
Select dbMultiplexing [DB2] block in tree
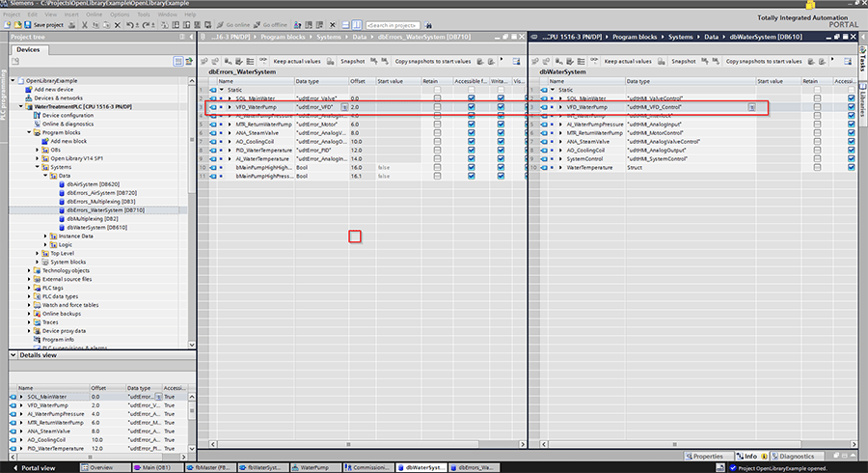(x=92, y=219)
